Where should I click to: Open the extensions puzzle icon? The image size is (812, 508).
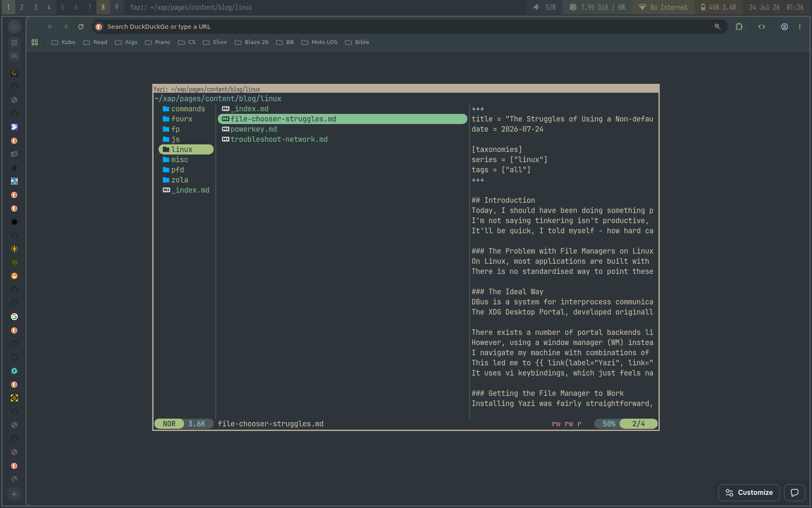pyautogui.click(x=739, y=27)
